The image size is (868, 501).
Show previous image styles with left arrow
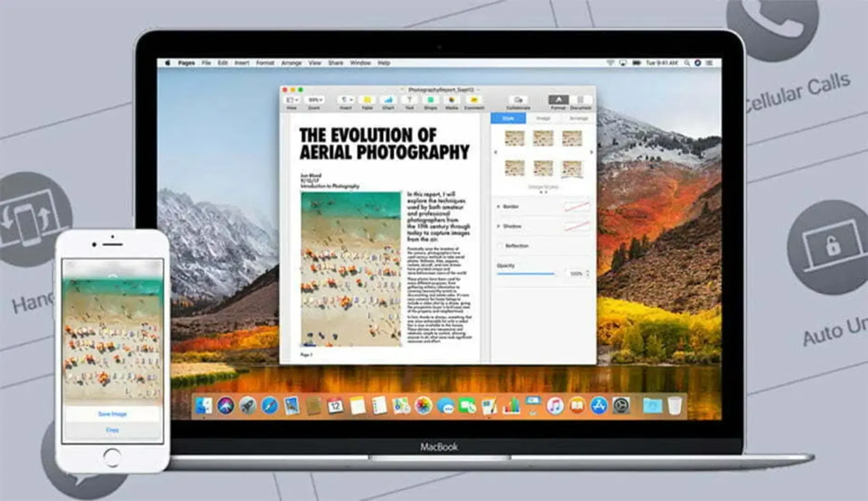(x=495, y=152)
